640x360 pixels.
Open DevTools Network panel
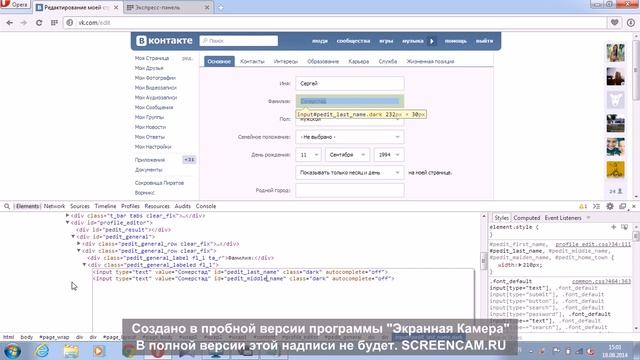coord(54,206)
